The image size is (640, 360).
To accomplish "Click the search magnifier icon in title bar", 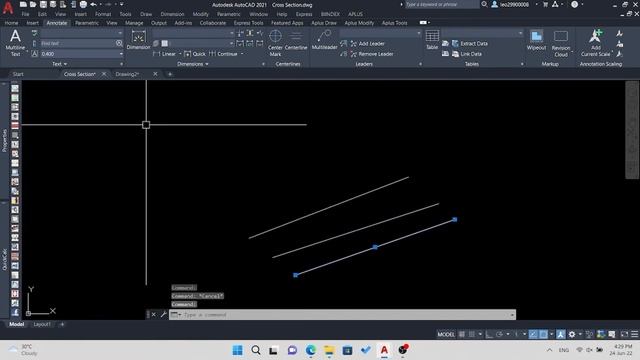I will click(x=484, y=4).
